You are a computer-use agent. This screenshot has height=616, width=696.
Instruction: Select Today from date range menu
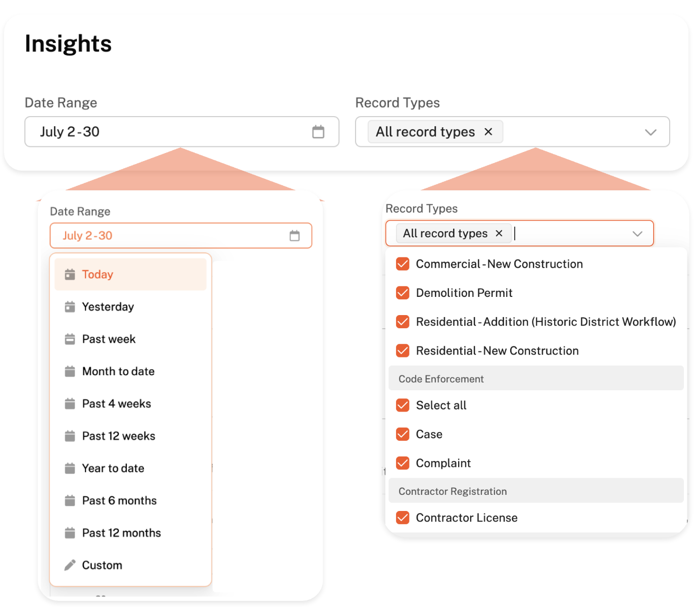[97, 275]
